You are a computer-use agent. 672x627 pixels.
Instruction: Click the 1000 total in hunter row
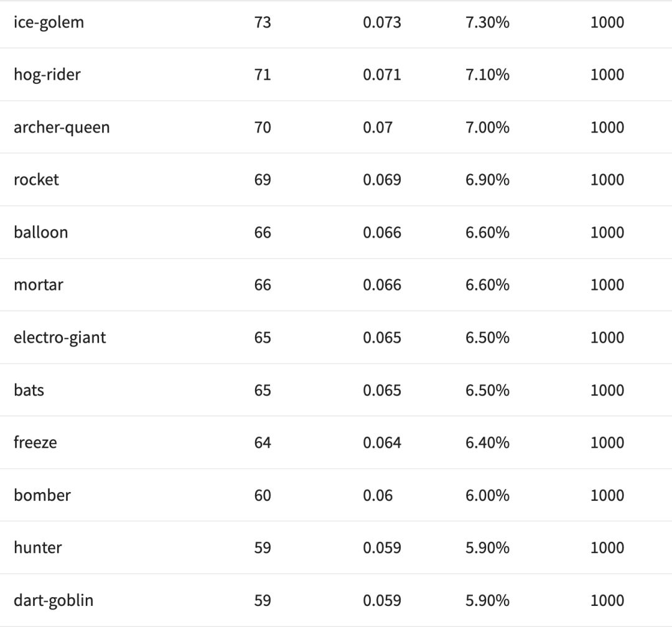click(607, 547)
